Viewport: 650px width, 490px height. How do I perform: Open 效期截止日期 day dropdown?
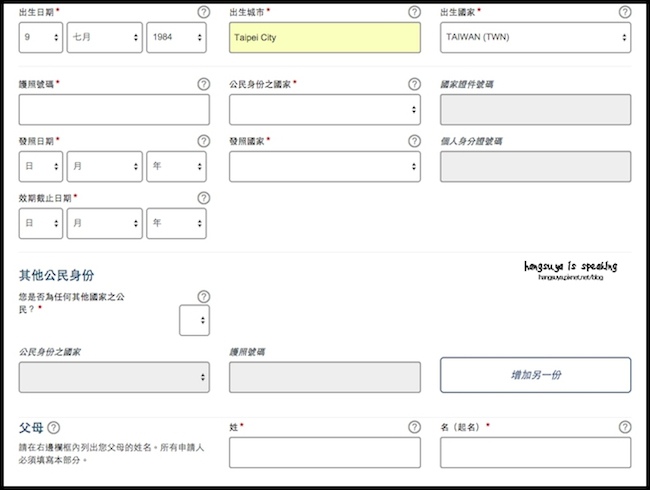(41, 223)
